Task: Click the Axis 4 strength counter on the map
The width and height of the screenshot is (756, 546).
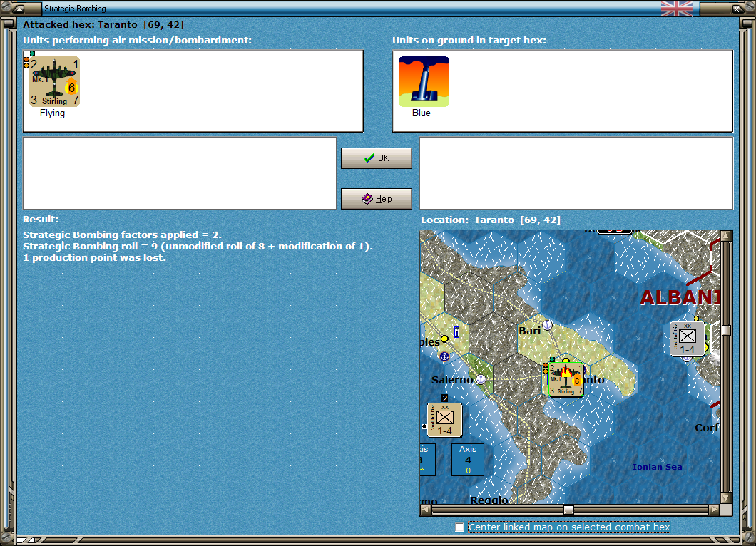Action: tap(468, 459)
